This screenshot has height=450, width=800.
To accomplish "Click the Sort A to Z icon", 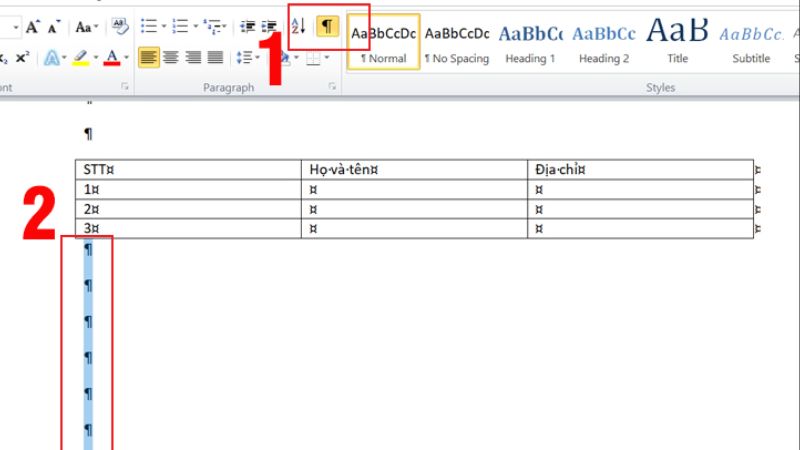I will tap(298, 26).
